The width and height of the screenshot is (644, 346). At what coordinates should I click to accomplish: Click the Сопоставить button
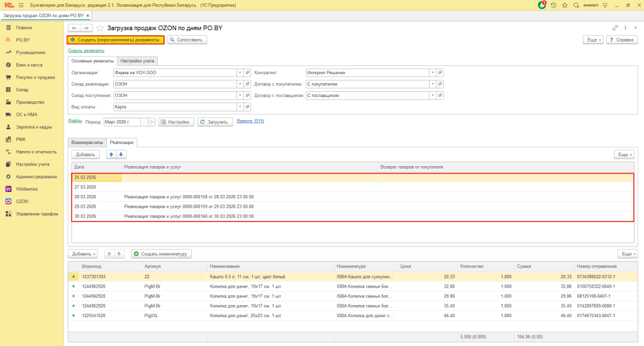click(187, 40)
